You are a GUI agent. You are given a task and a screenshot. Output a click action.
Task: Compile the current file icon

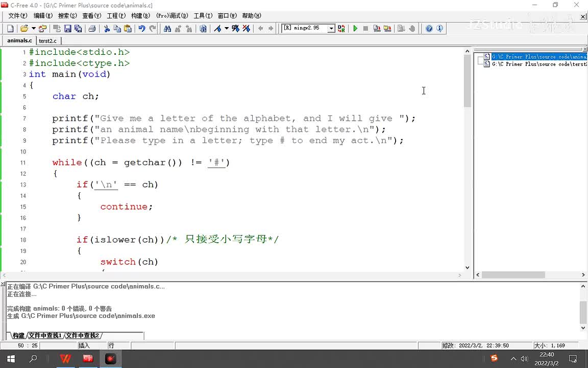[377, 29]
